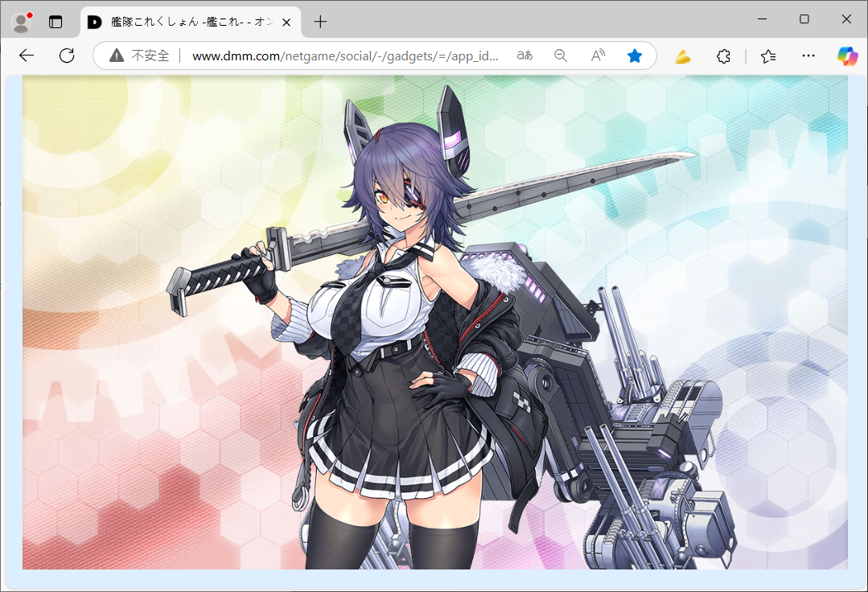Open the yellow extension icon
Viewport: 868px width, 592px height.
coord(682,55)
